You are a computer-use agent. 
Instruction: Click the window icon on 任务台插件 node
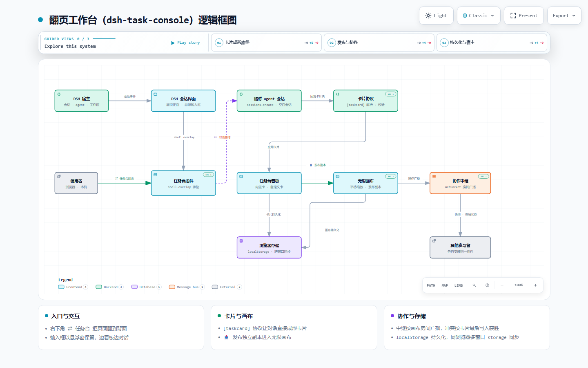tap(155, 175)
